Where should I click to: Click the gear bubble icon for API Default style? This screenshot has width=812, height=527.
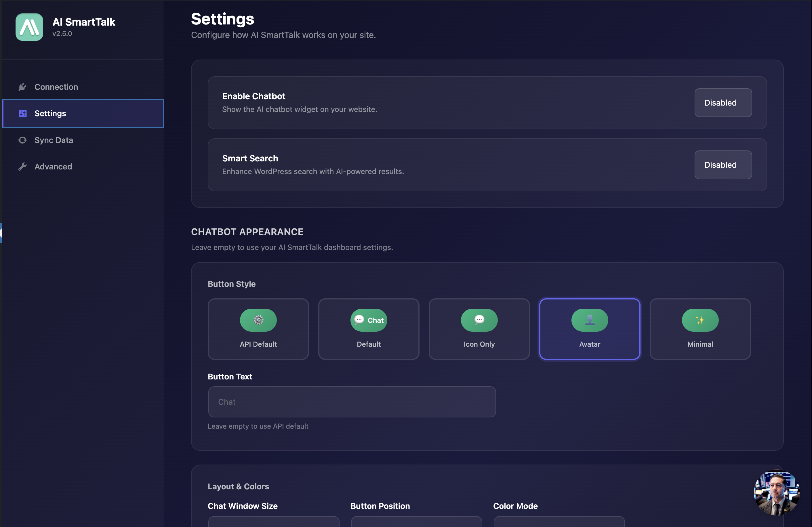(x=258, y=320)
